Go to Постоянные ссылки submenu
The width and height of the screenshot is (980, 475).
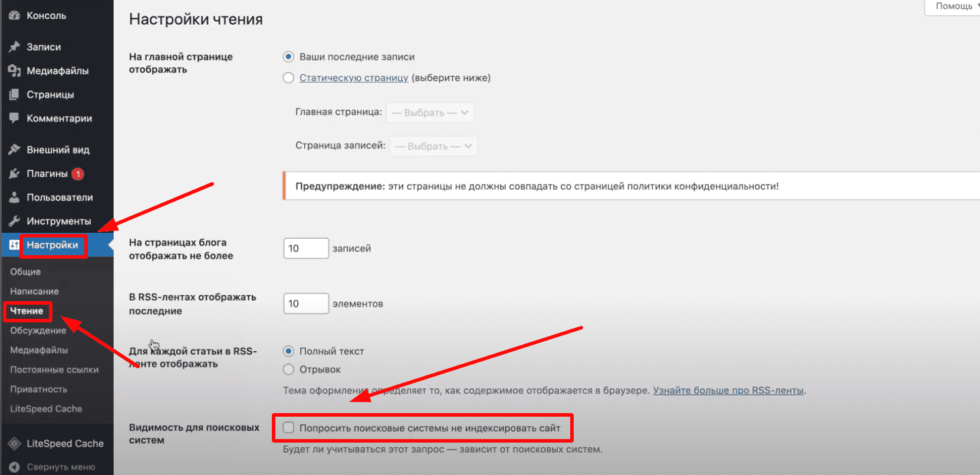click(x=54, y=370)
